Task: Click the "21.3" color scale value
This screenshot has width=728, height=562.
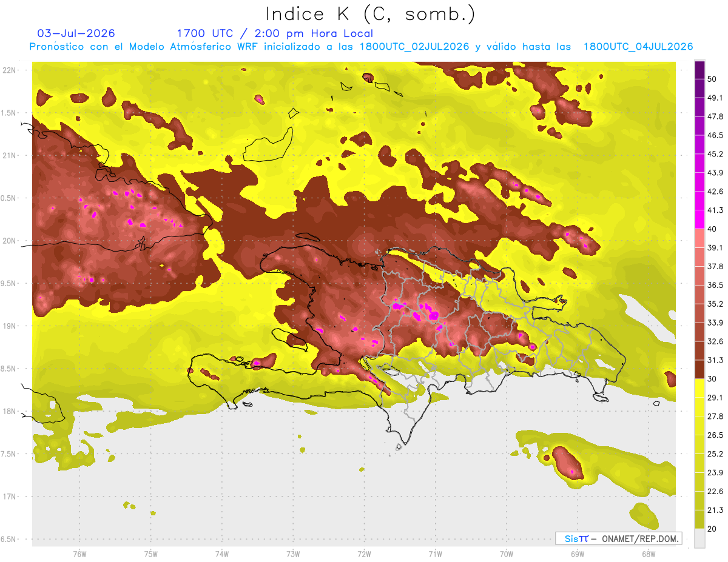Action: click(x=715, y=510)
